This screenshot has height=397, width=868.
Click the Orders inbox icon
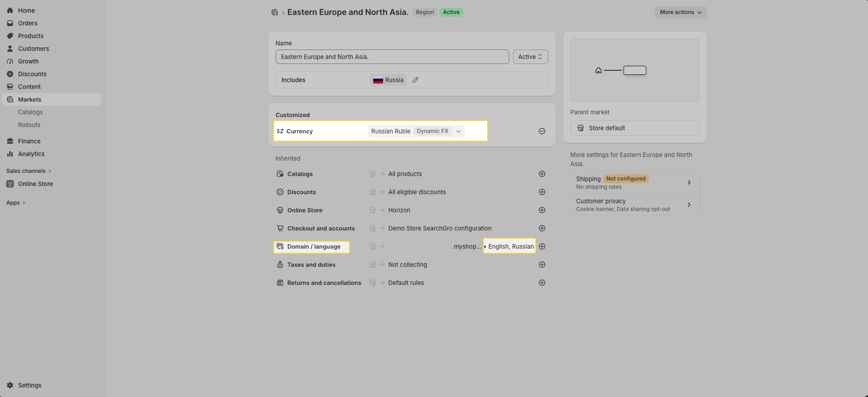pos(10,23)
